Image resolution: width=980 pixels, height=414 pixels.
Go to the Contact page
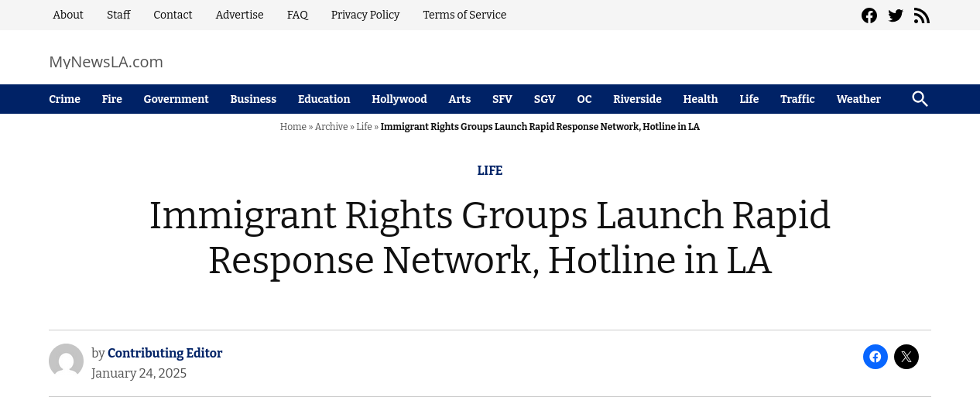click(173, 15)
